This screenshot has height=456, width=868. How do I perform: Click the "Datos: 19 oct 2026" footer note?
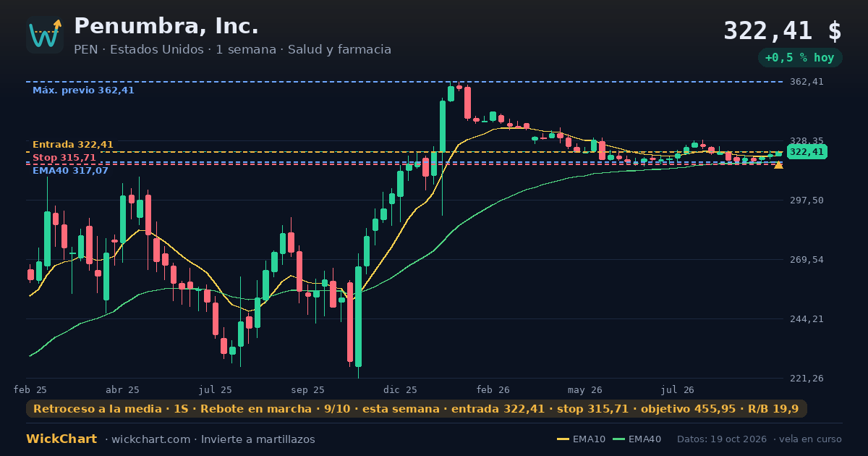pos(721,439)
